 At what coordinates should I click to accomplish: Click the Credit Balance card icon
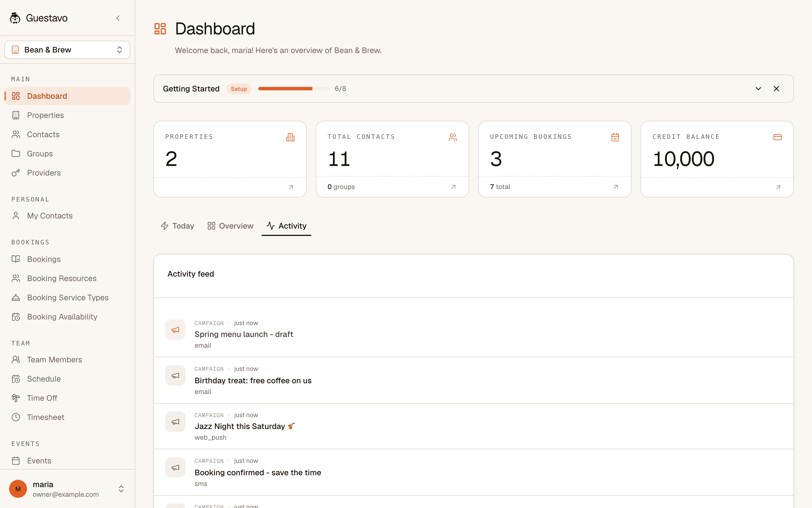777,137
